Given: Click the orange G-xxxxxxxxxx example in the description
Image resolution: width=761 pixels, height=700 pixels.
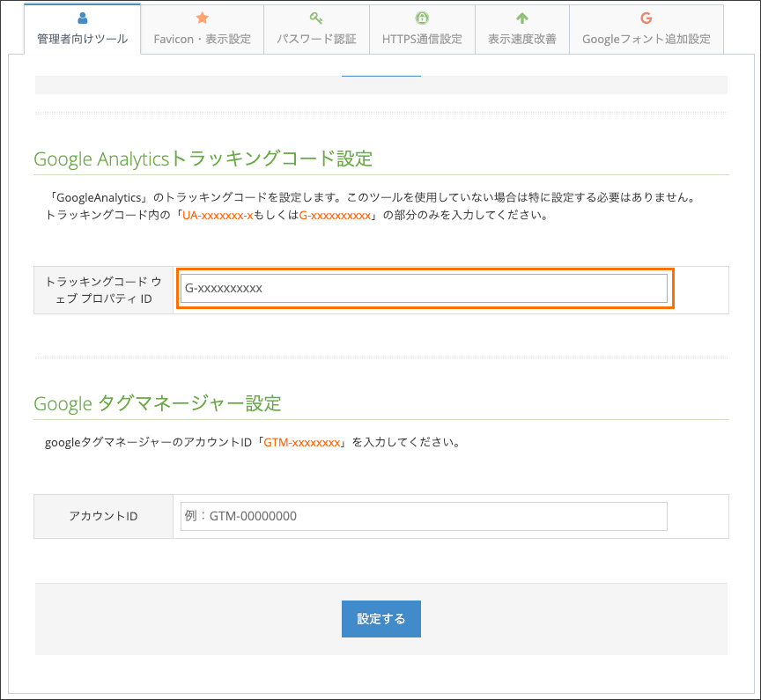Looking at the screenshot, I should (x=335, y=216).
